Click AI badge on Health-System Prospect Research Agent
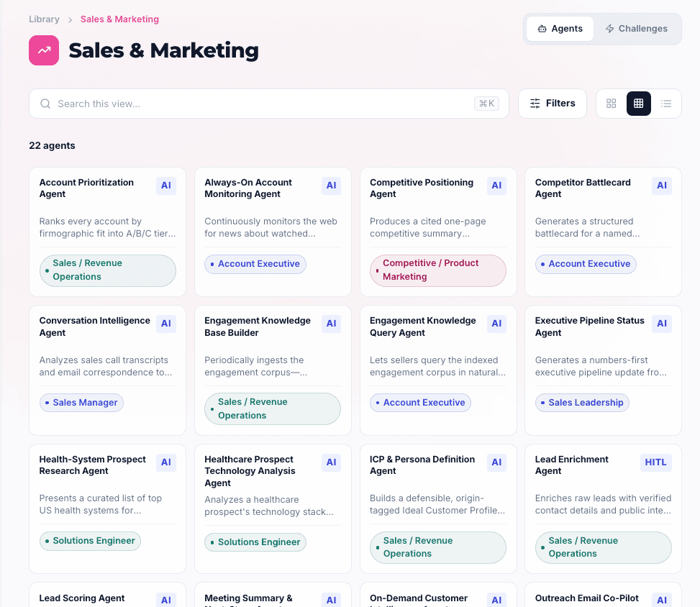Viewport: 700px width, 607px height. coord(166,462)
